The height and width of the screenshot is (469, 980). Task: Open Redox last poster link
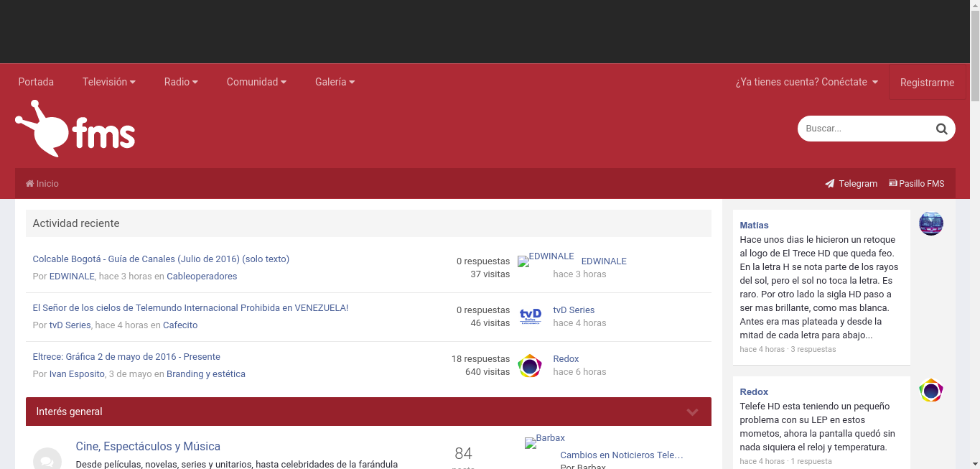pos(566,359)
